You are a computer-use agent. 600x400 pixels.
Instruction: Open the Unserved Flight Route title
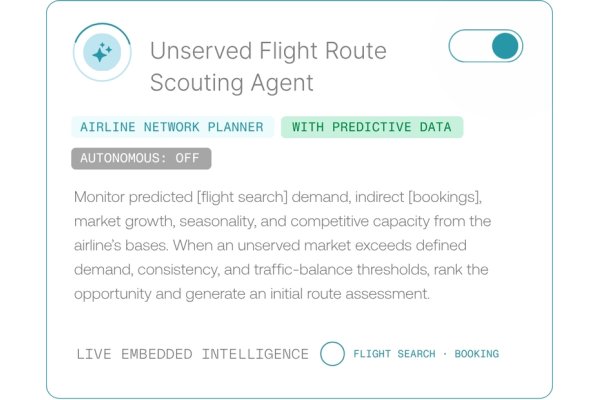pyautogui.click(x=268, y=51)
